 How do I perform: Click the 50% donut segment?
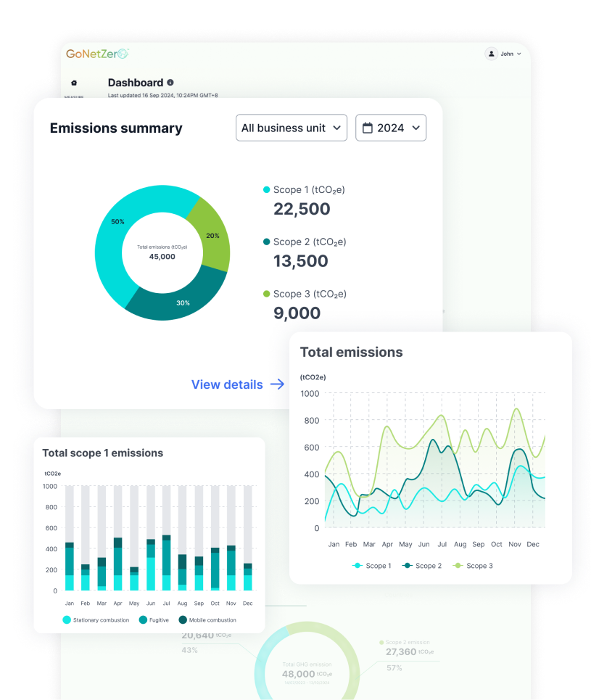tap(117, 221)
